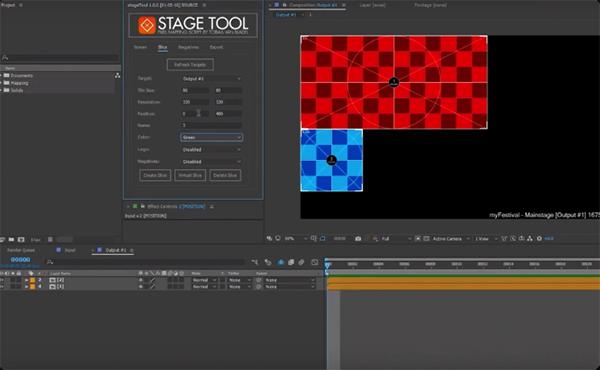The width and height of the screenshot is (600, 370).
Task: Toggle motion blur switch for layer [2]
Action: pyautogui.click(x=170, y=280)
